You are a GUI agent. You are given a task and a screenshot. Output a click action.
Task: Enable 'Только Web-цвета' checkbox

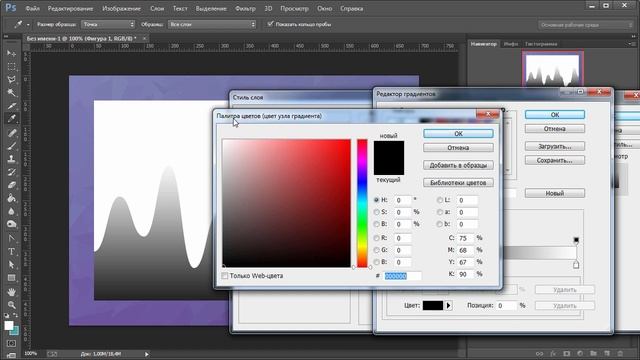pyautogui.click(x=224, y=276)
